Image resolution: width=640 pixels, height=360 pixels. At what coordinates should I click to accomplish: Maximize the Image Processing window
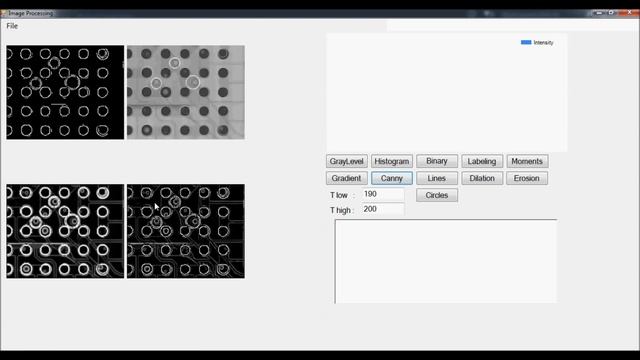[611, 13]
